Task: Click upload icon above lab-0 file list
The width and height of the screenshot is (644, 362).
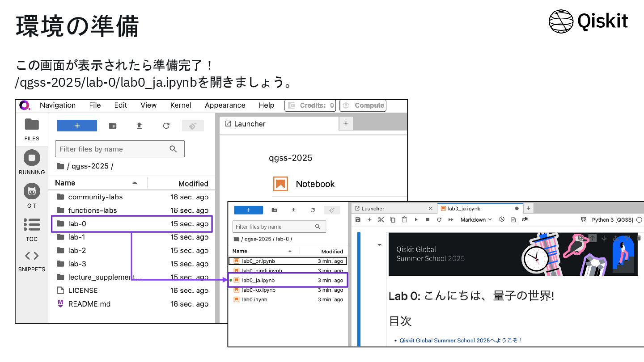Action: coord(293,210)
